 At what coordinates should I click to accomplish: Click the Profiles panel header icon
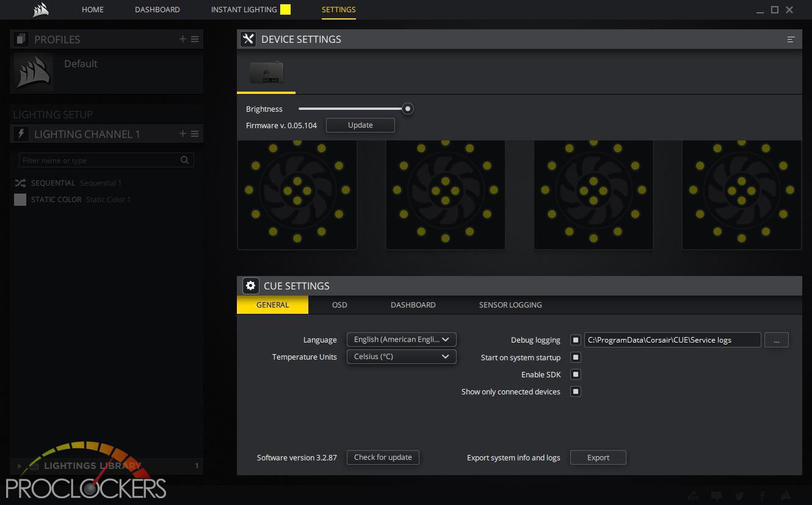(x=21, y=39)
